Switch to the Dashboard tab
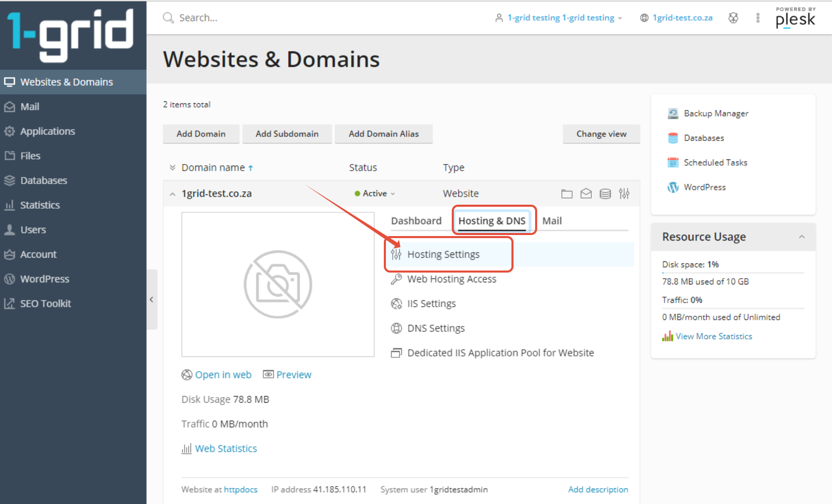The width and height of the screenshot is (832, 504). pos(416,221)
